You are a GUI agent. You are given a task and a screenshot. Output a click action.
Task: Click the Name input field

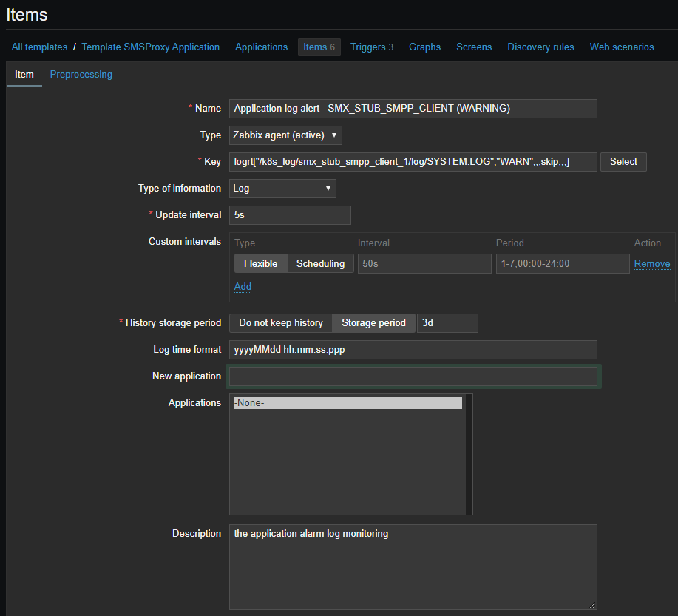(413, 109)
